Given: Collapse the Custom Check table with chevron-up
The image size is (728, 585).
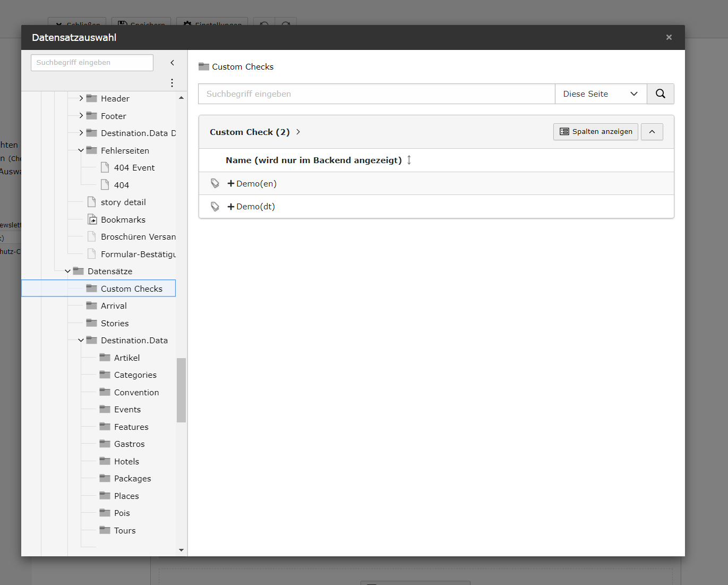Looking at the screenshot, I should (652, 132).
